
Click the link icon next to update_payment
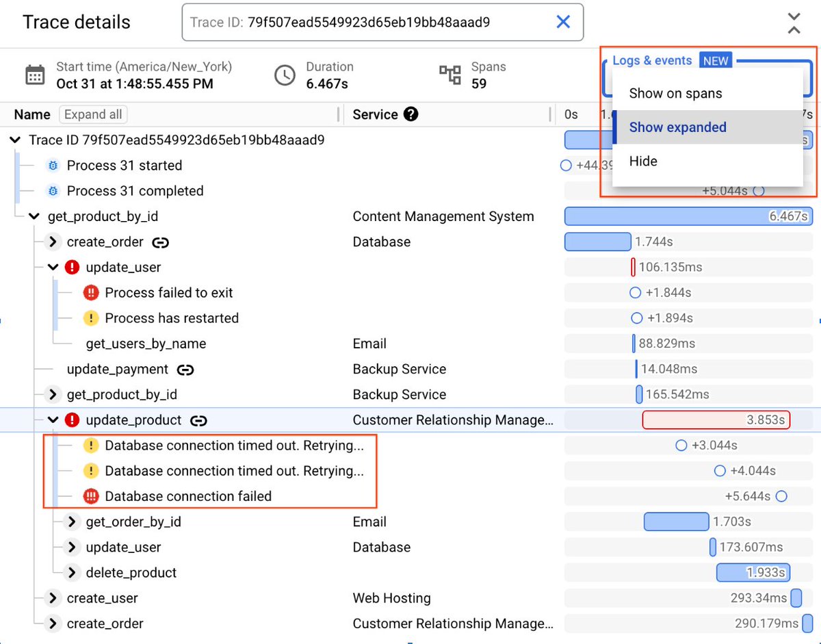coord(185,370)
